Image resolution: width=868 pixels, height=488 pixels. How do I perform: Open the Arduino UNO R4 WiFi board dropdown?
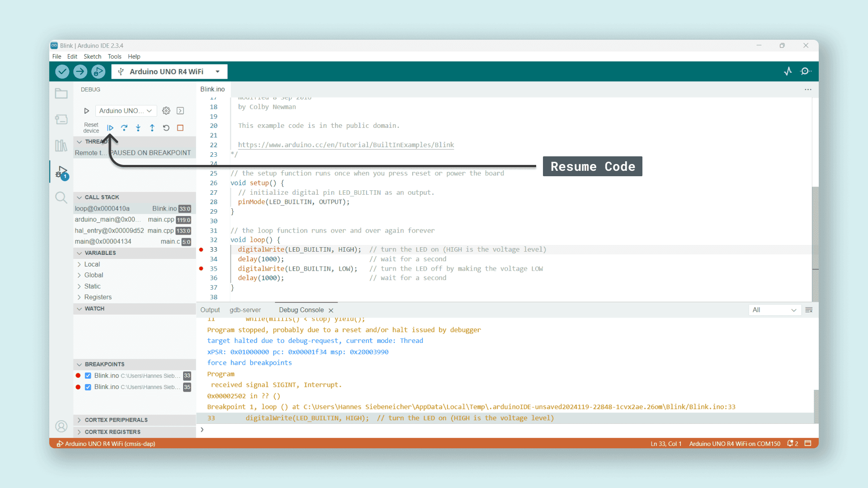click(x=170, y=71)
